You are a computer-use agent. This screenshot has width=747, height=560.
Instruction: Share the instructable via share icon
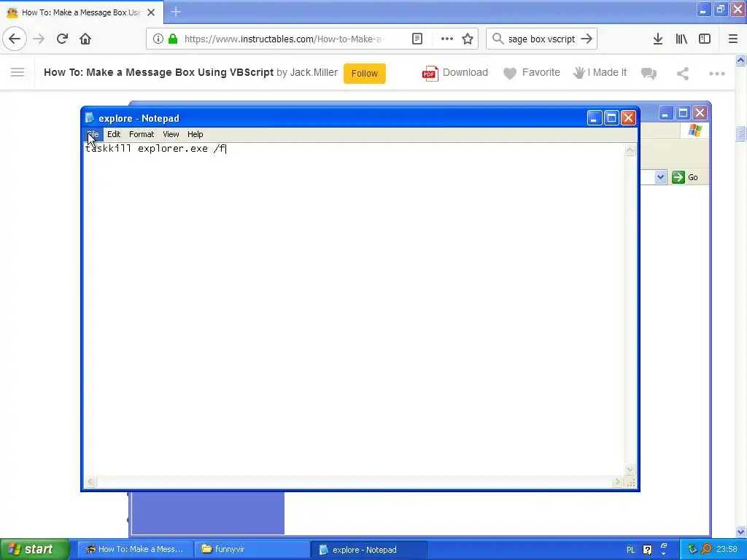[683, 74]
